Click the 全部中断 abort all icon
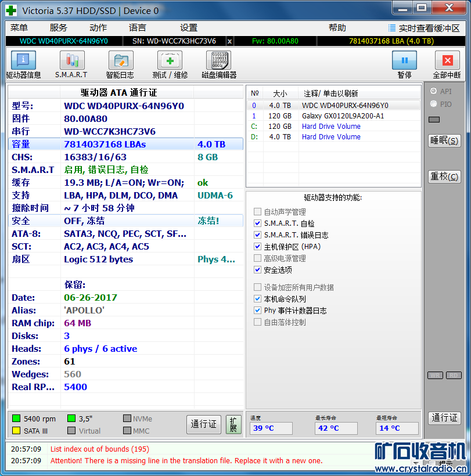 [x=447, y=60]
